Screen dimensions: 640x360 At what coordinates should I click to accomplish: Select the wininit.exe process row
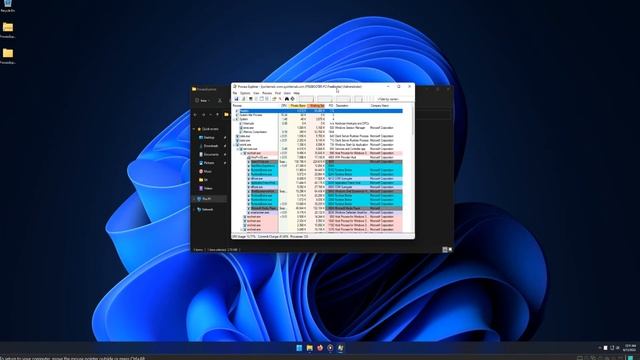point(318,144)
